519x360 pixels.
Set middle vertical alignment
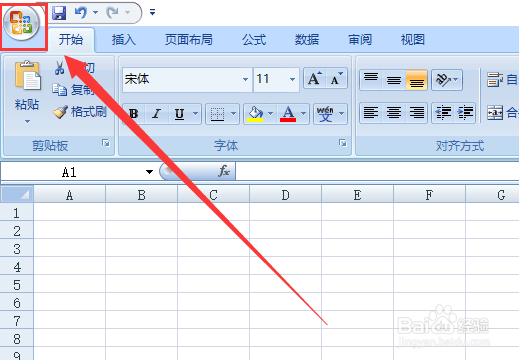click(394, 80)
